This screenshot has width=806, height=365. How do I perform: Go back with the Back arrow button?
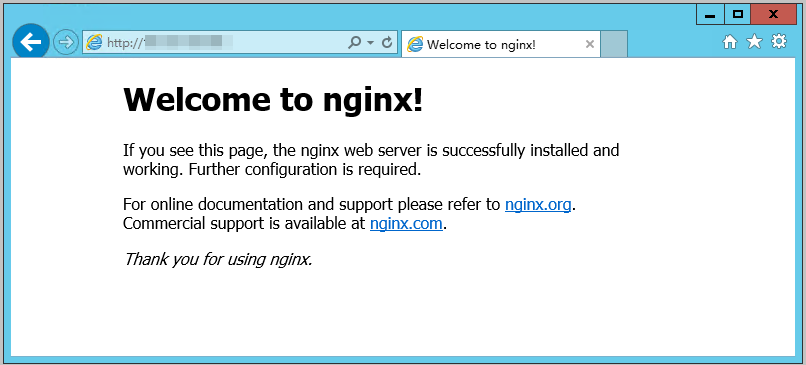[x=31, y=42]
